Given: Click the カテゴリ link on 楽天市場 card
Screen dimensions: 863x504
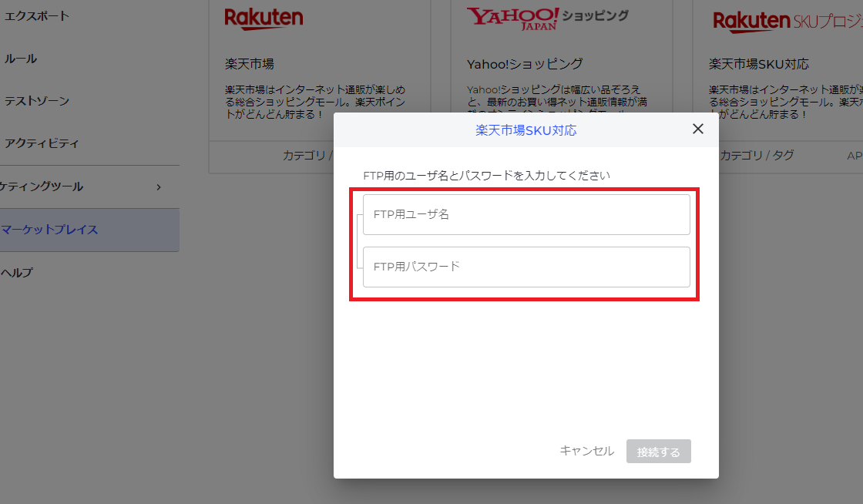Looking at the screenshot, I should tap(304, 156).
